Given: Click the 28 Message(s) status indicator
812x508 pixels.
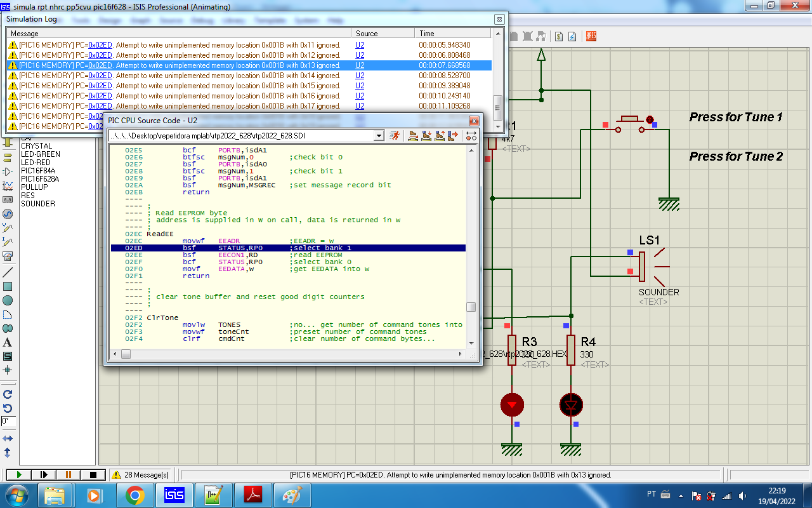Looking at the screenshot, I should click(140, 474).
